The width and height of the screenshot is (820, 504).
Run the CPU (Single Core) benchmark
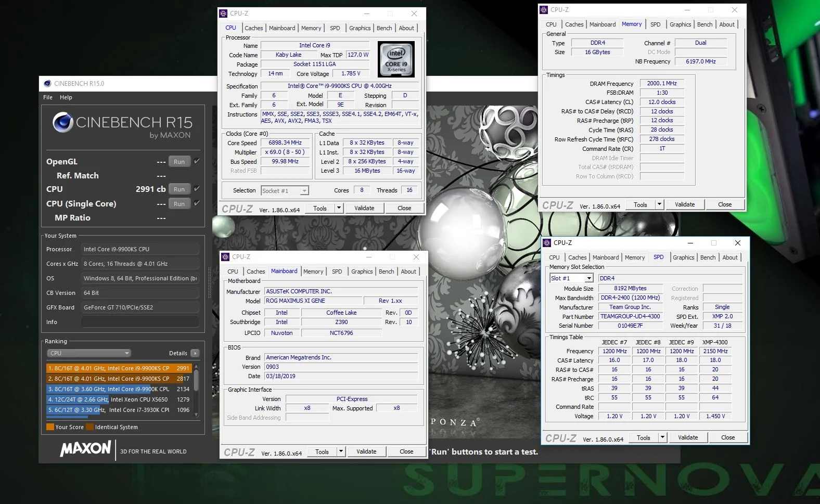click(x=180, y=204)
